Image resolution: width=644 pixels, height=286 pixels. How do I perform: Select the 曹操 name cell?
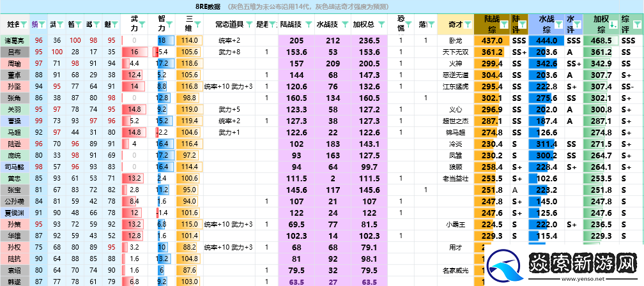(15, 121)
